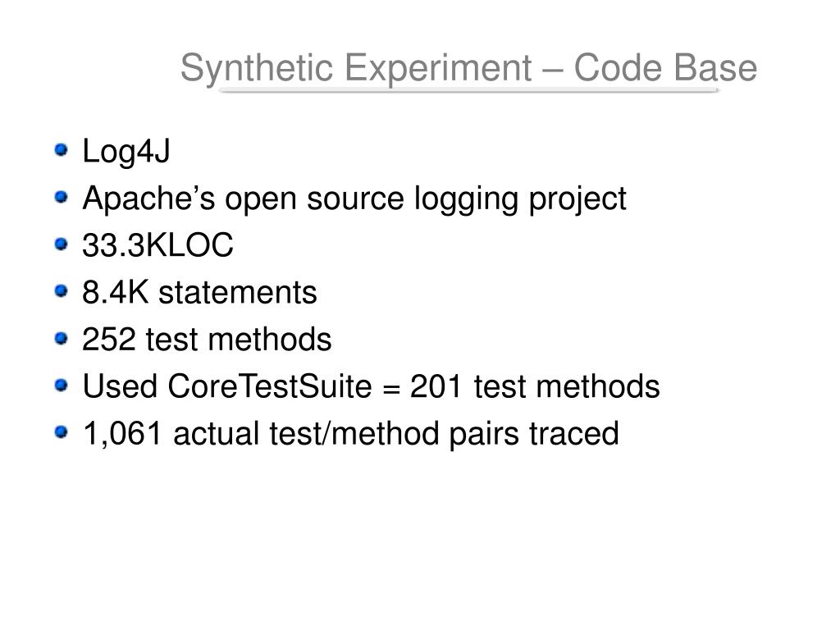Select the text Apache's open source logging project
Image resolution: width=840 pixels, height=630 pixels.
[x=354, y=200]
